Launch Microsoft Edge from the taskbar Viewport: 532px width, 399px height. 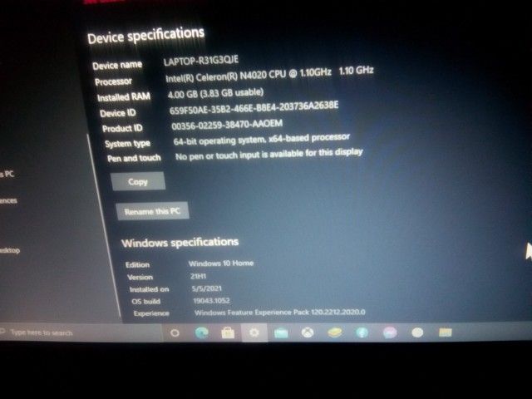(202, 332)
